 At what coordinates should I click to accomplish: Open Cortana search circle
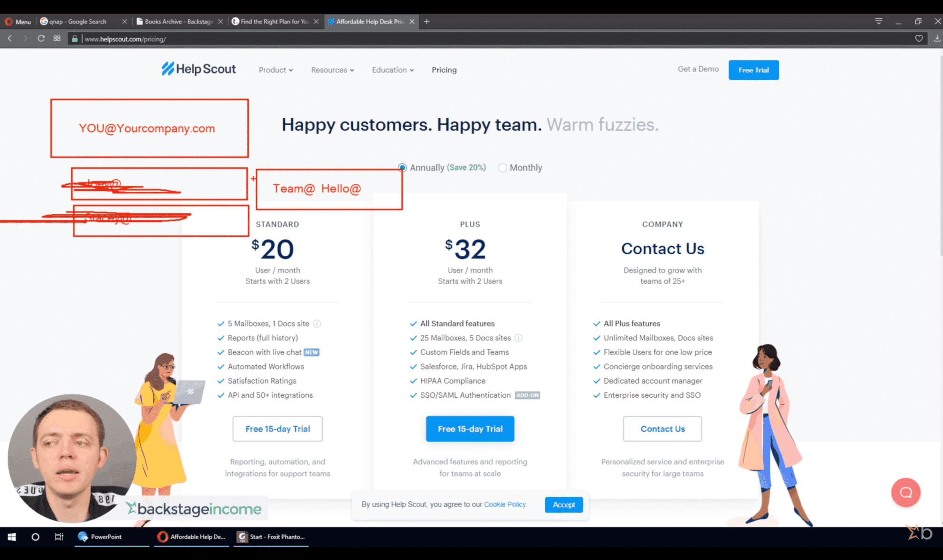click(35, 537)
